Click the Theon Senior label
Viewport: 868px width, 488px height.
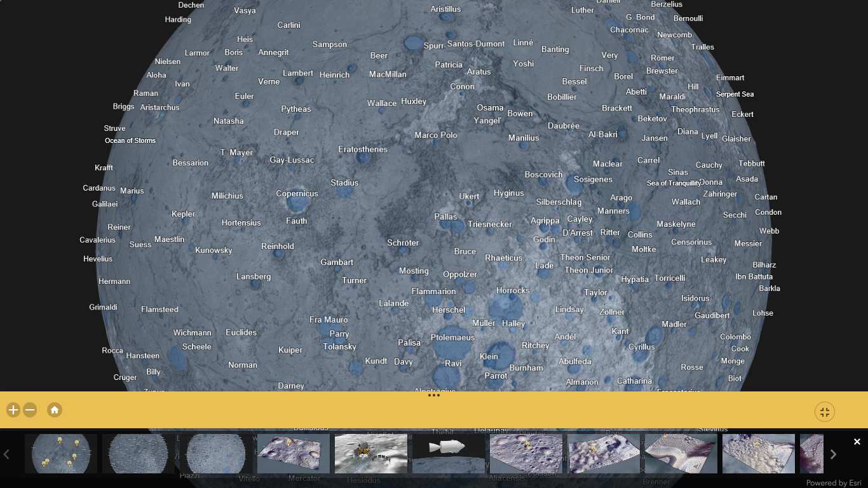tap(585, 257)
